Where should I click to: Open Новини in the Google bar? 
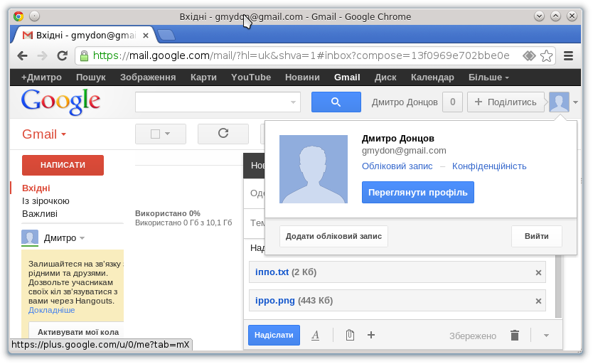point(302,77)
